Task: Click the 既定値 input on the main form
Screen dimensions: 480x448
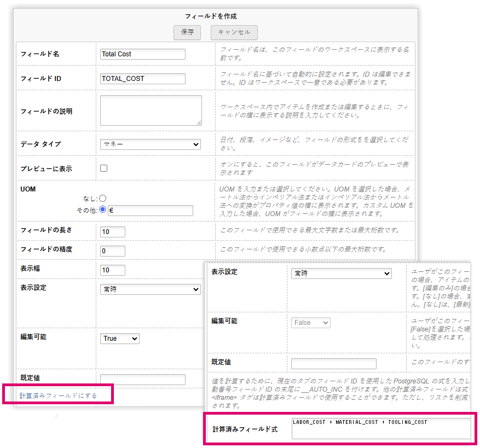Action: 142,379
